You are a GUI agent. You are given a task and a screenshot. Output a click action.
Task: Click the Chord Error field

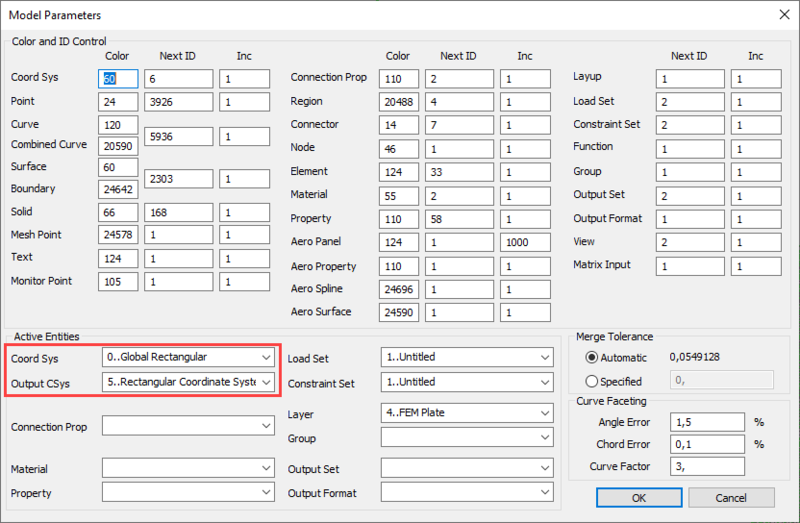coord(707,444)
